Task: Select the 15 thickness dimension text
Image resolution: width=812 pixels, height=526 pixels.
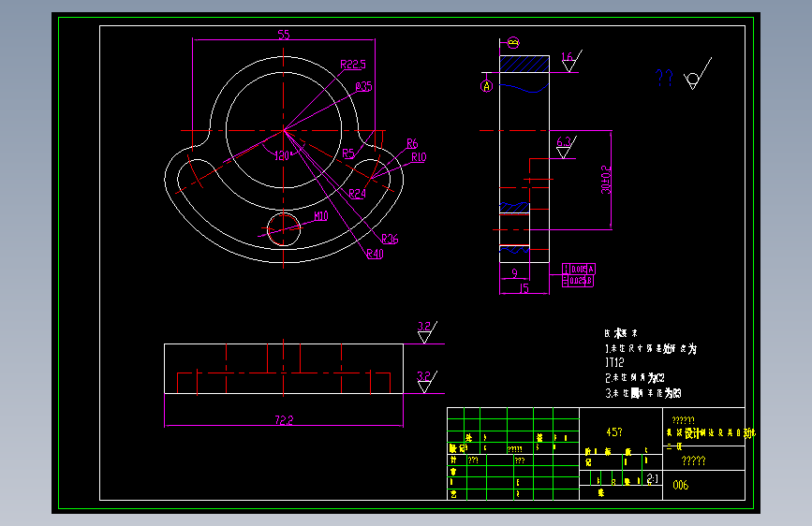Action: (524, 288)
